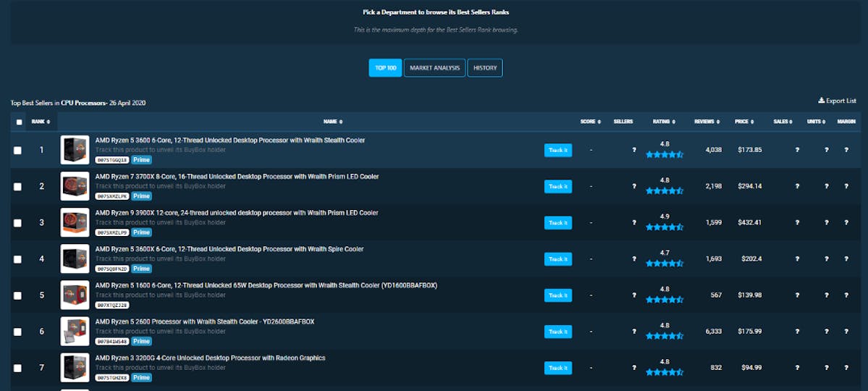Track the Ryzen 5 1600 product

(x=558, y=295)
